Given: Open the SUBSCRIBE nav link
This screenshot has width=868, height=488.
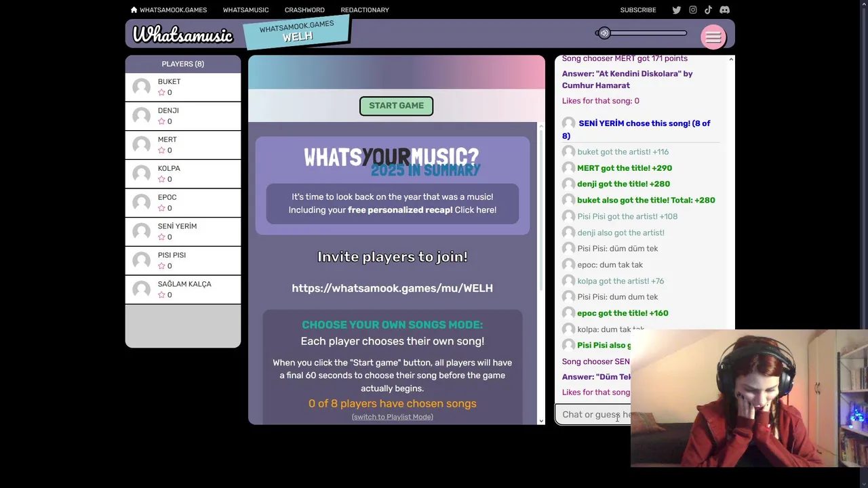Looking at the screenshot, I should click(x=638, y=9).
